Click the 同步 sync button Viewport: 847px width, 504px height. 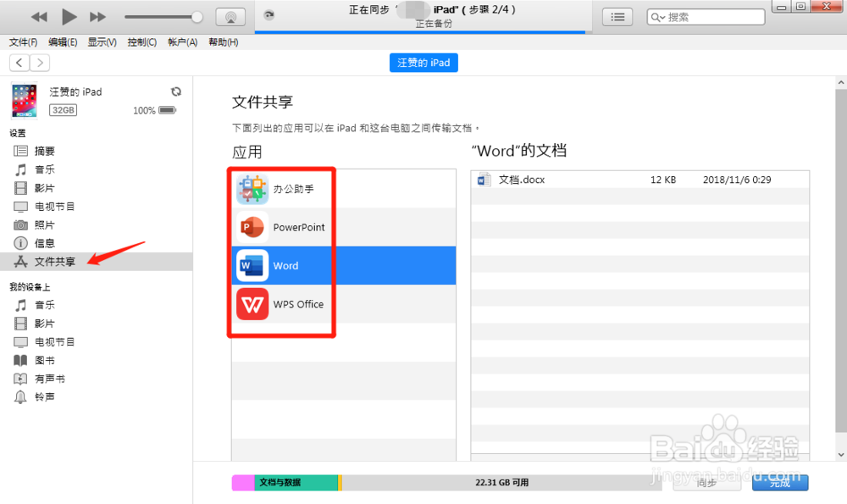point(706,482)
